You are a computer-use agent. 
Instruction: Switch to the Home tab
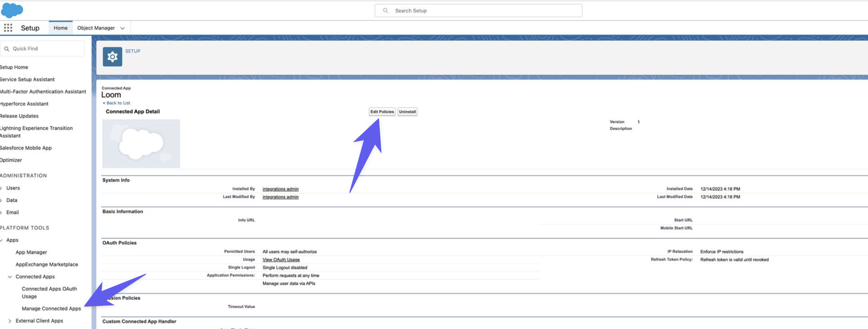click(60, 27)
